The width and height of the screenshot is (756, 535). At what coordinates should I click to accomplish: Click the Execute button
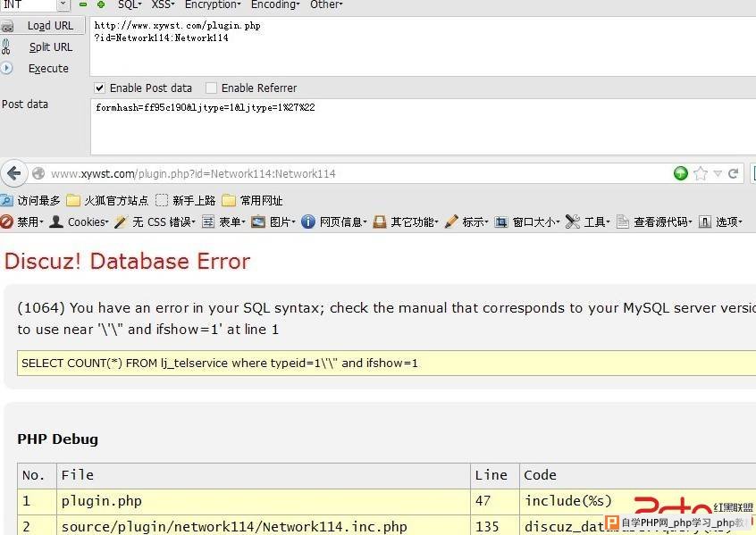48,69
